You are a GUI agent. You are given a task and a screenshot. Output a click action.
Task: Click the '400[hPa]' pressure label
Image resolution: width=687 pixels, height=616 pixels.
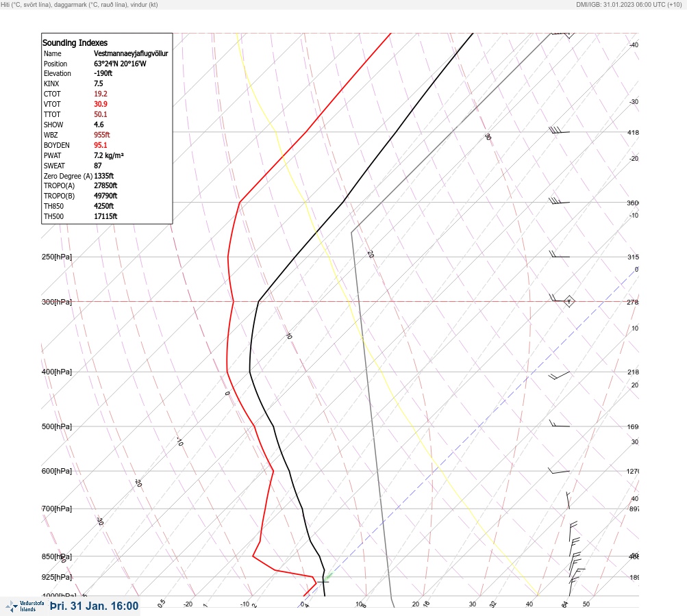tap(57, 372)
